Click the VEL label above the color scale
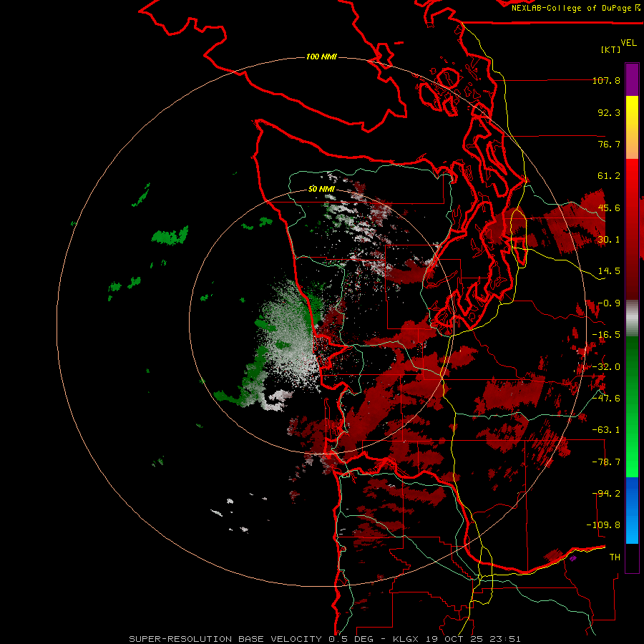Viewport: 644px width, 644px height. click(x=628, y=43)
